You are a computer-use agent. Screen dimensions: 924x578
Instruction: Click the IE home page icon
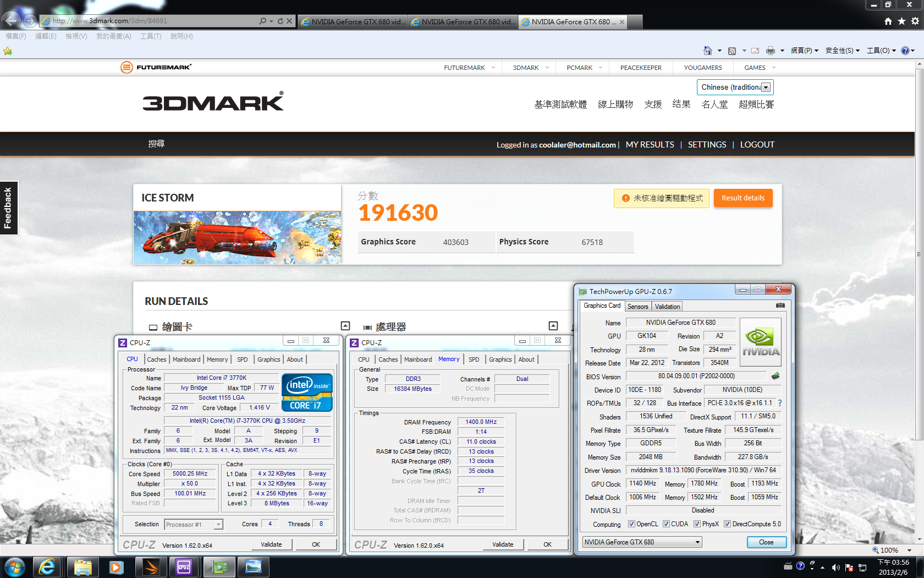[708, 51]
